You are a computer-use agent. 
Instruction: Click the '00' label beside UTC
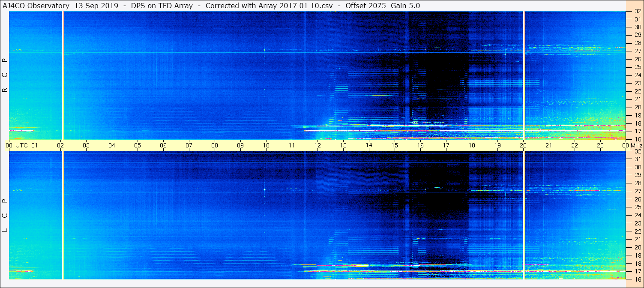(9, 145)
